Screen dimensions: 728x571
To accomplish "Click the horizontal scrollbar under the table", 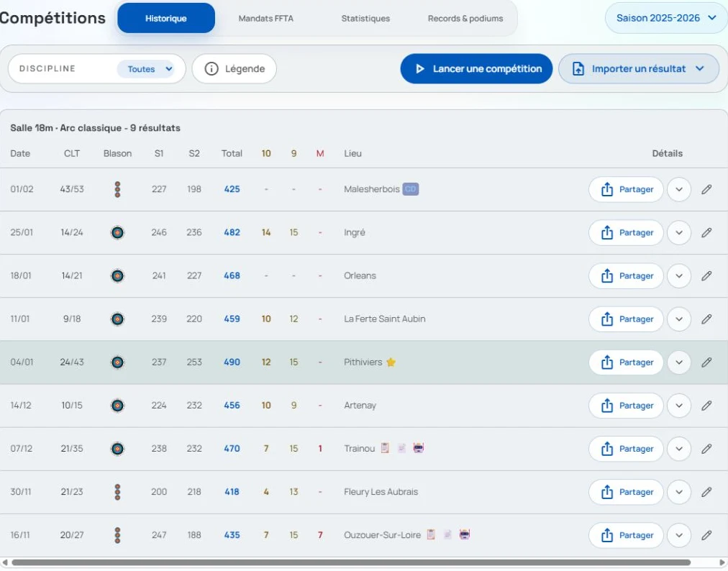I will pyautogui.click(x=352, y=562).
